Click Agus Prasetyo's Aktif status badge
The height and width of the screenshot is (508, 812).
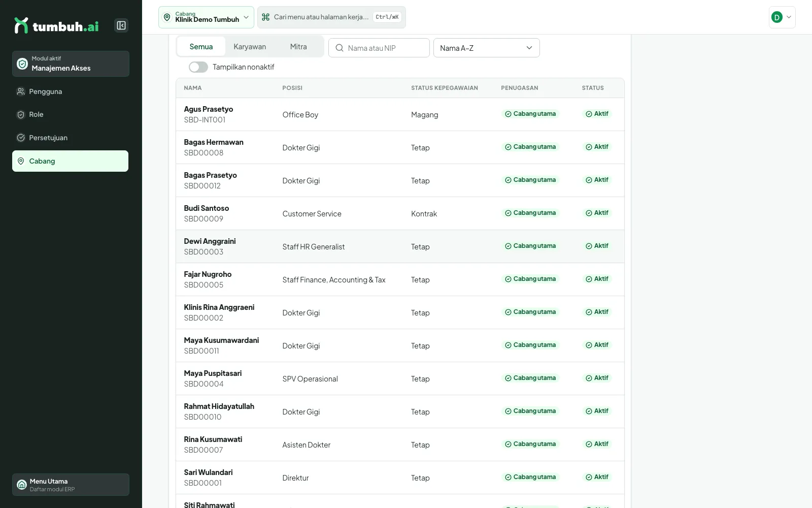(x=597, y=114)
